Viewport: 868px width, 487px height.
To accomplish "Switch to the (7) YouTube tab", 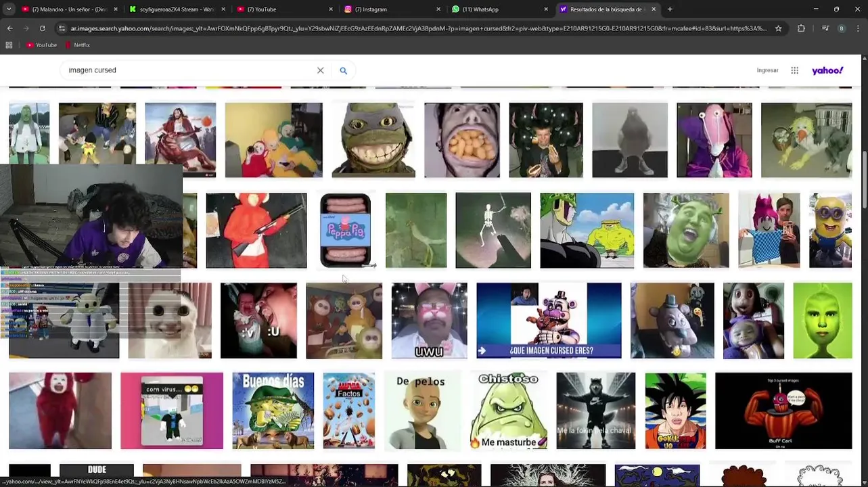I will [285, 9].
